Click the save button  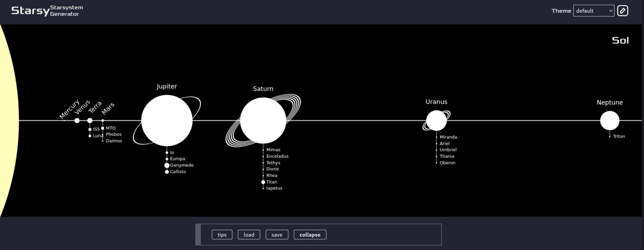[277, 235]
